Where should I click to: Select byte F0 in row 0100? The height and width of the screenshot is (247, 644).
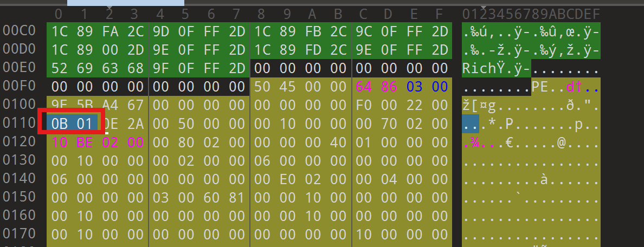click(x=363, y=105)
